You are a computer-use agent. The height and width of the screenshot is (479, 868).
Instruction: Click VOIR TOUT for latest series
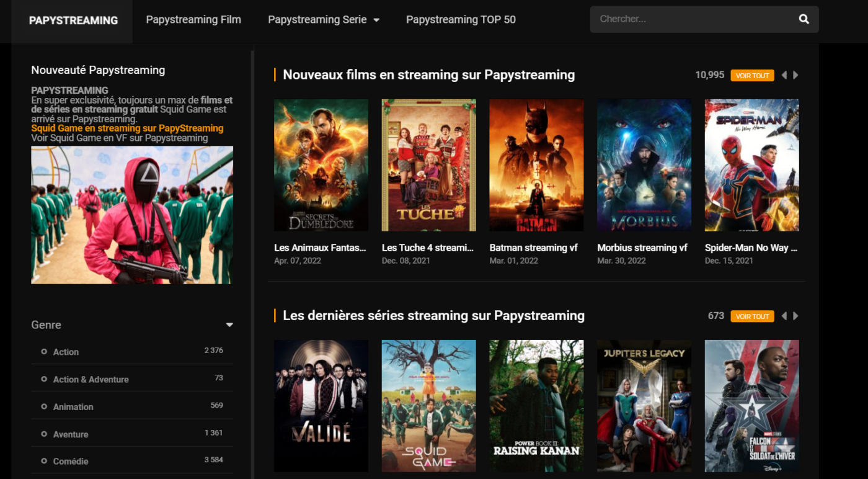(x=752, y=316)
